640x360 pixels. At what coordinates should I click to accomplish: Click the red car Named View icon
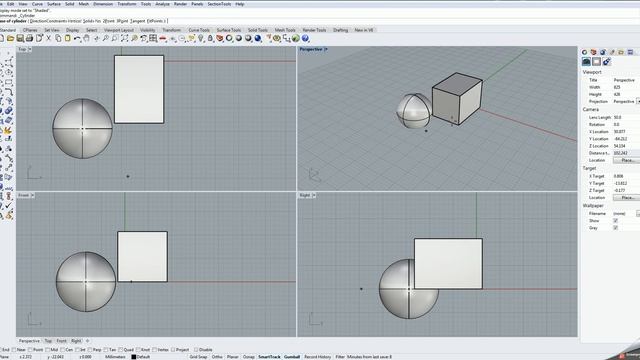click(x=162, y=38)
